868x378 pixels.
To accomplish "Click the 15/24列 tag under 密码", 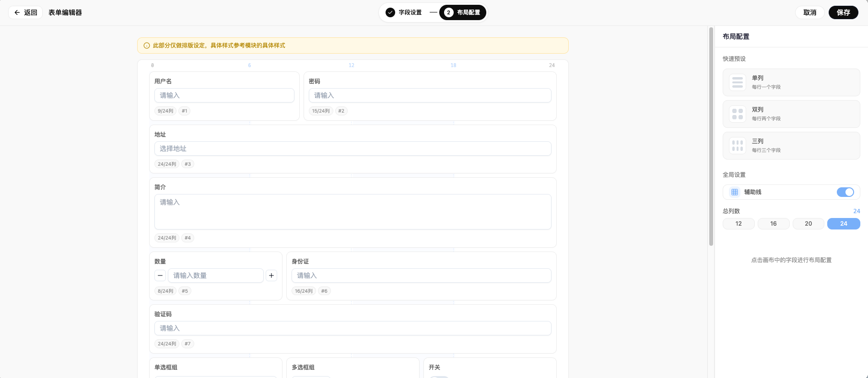I will point(321,111).
